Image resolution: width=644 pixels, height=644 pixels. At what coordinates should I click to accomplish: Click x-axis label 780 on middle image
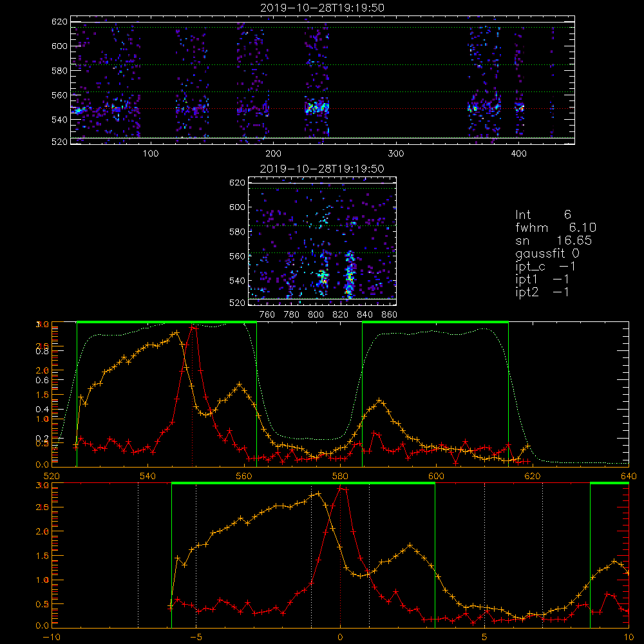point(292,315)
